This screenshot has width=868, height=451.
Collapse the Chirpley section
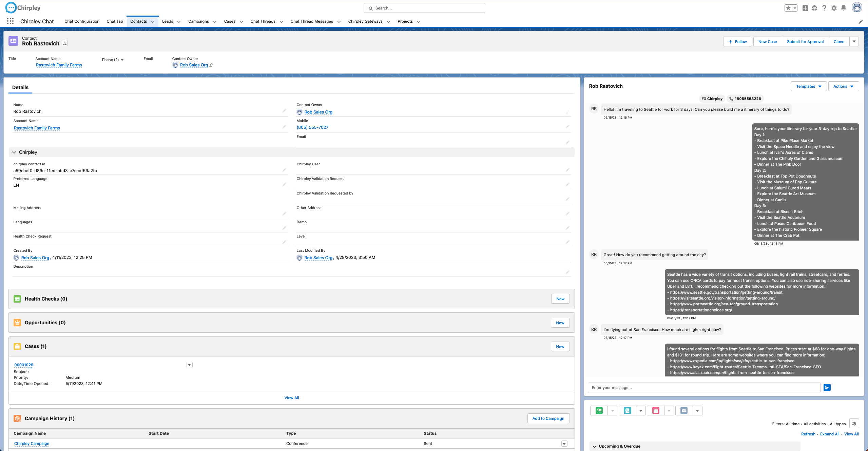coord(14,152)
